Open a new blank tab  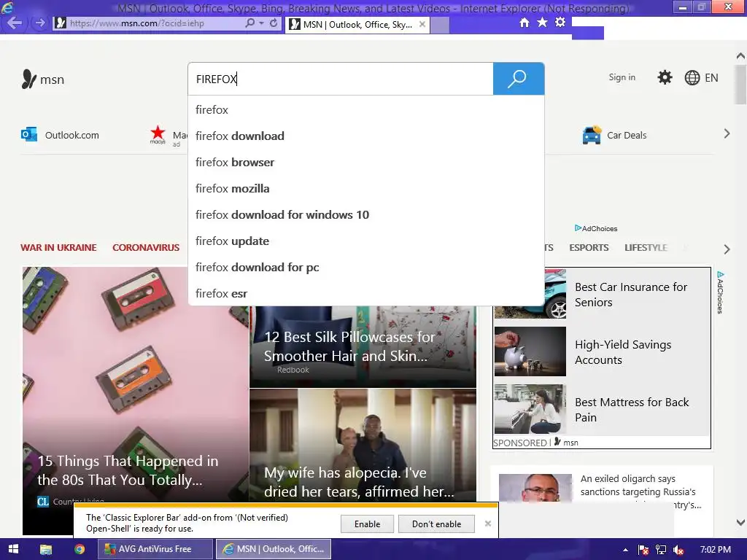click(x=440, y=25)
